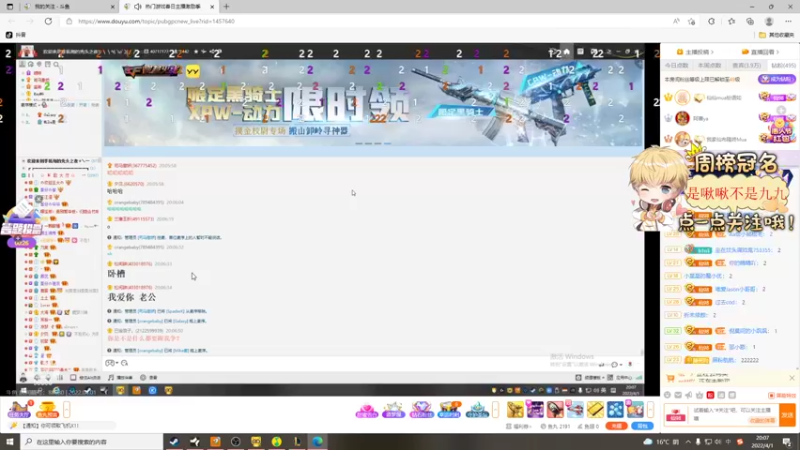This screenshot has width=800, height=450.
Task: Select the 贵宾(3.9万) tab
Action: 746,65
